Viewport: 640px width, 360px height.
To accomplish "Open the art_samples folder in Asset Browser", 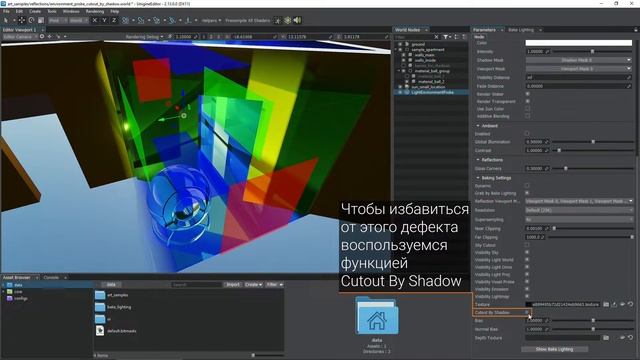I will 112,295.
